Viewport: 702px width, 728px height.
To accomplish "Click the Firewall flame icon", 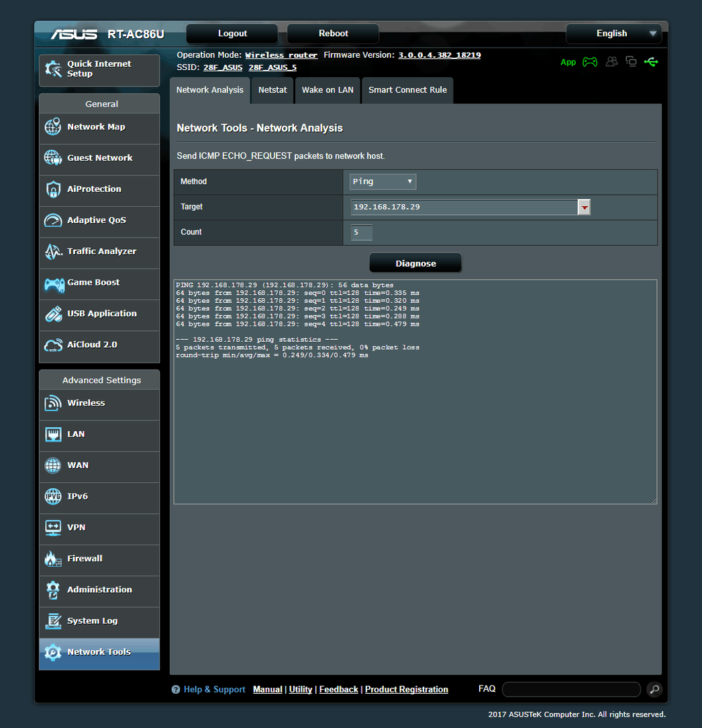I will (53, 559).
